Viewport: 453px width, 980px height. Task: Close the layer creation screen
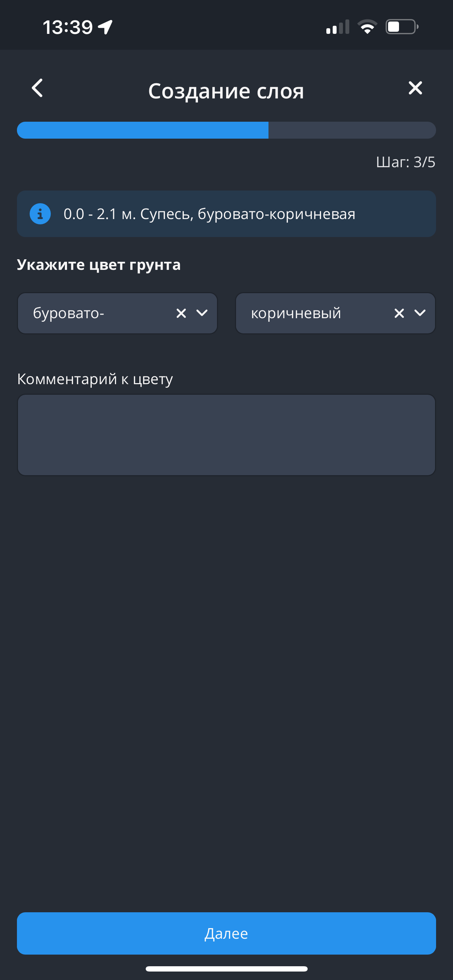[x=415, y=88]
